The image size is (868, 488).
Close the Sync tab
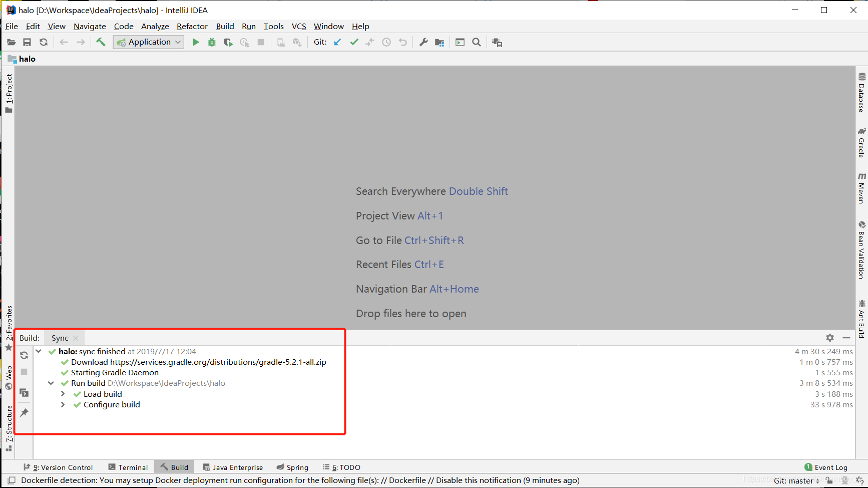76,338
